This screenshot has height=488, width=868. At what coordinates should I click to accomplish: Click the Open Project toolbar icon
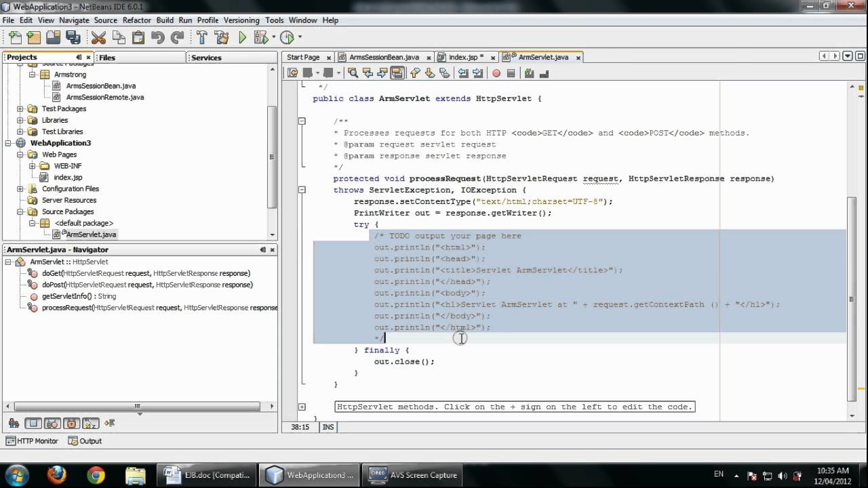(x=53, y=37)
